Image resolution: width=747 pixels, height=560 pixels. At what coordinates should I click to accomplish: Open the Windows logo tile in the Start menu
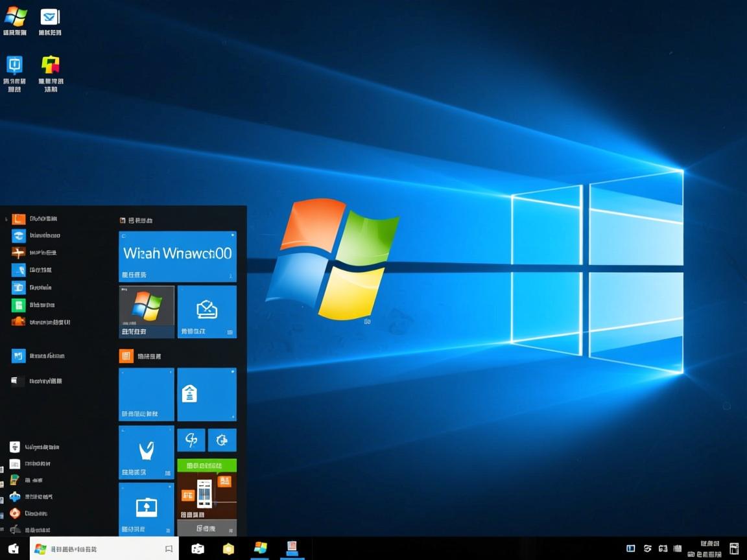(x=146, y=311)
